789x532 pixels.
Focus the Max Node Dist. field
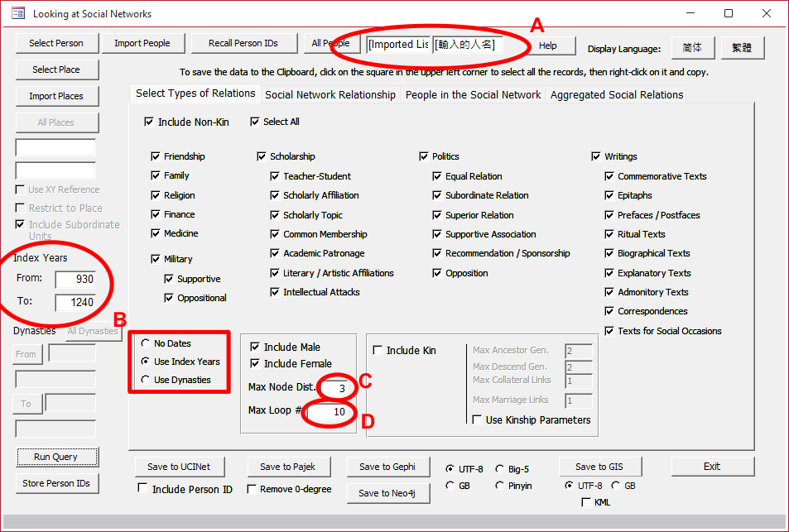tap(334, 387)
